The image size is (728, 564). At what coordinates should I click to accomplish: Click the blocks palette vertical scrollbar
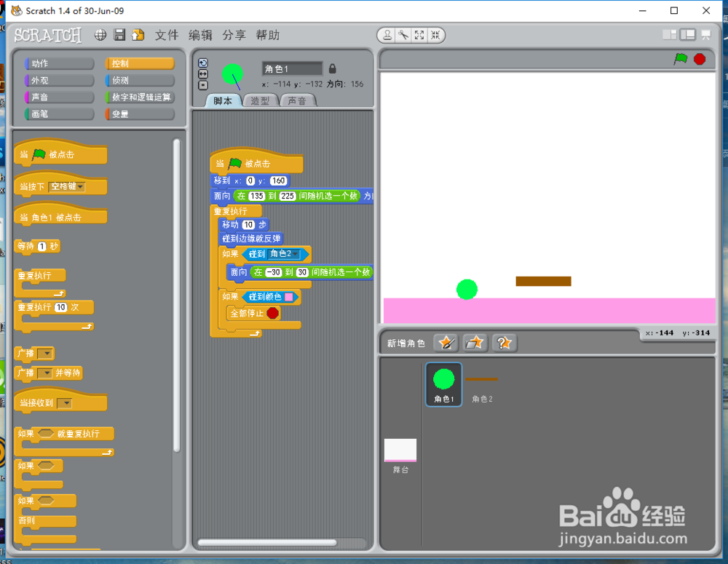tap(176, 295)
